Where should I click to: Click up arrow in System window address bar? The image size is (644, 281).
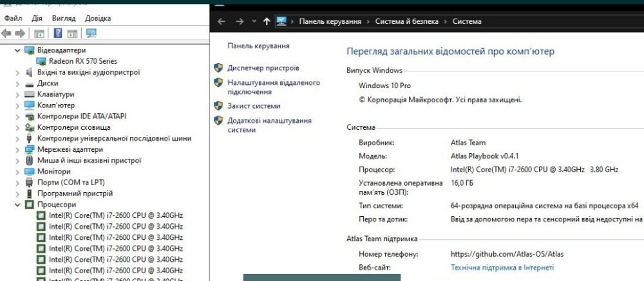pyautogui.click(x=267, y=21)
